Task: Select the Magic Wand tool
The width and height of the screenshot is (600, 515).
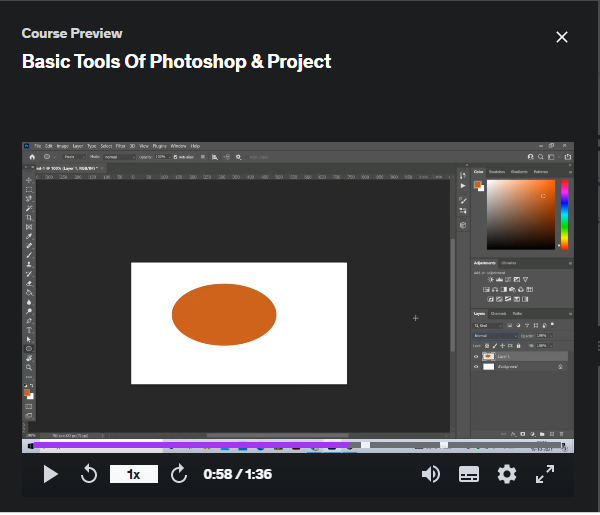Action: coord(29,208)
